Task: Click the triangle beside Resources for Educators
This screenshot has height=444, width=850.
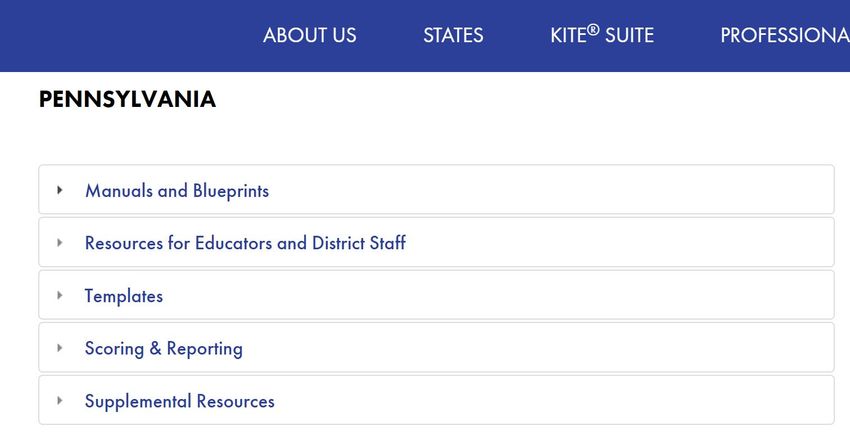Action: point(60,243)
